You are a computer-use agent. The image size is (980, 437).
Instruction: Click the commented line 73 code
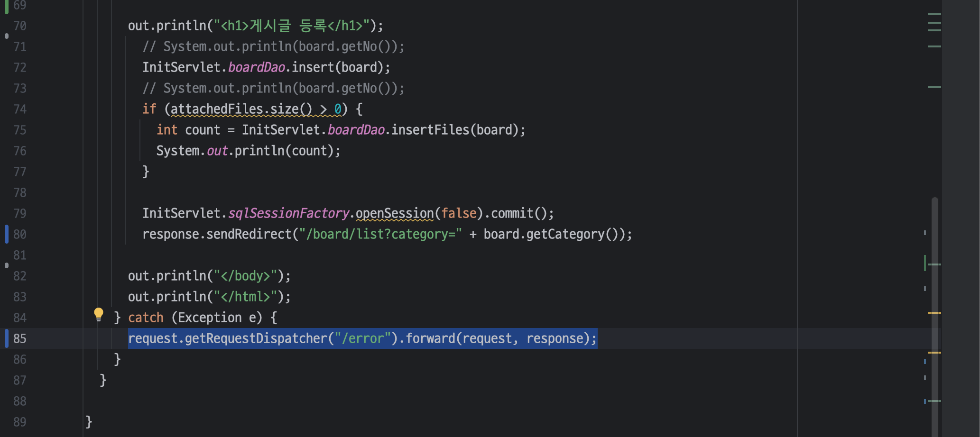tap(274, 88)
